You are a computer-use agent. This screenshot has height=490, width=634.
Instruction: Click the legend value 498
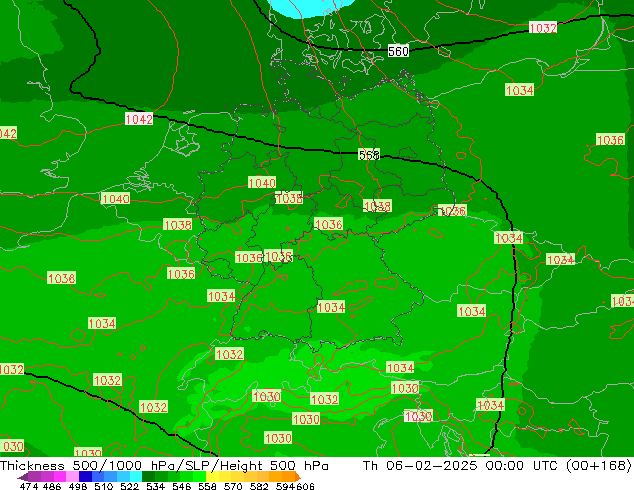[x=78, y=486]
